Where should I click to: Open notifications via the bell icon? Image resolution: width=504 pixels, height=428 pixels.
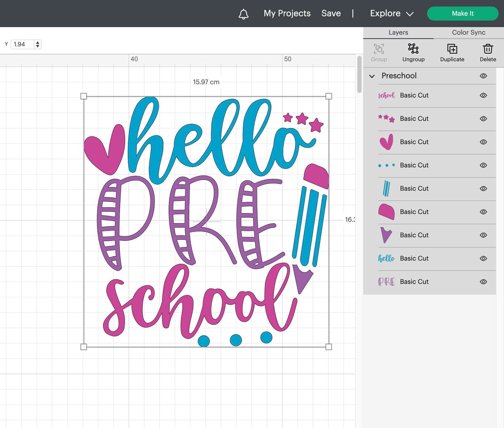click(x=244, y=13)
